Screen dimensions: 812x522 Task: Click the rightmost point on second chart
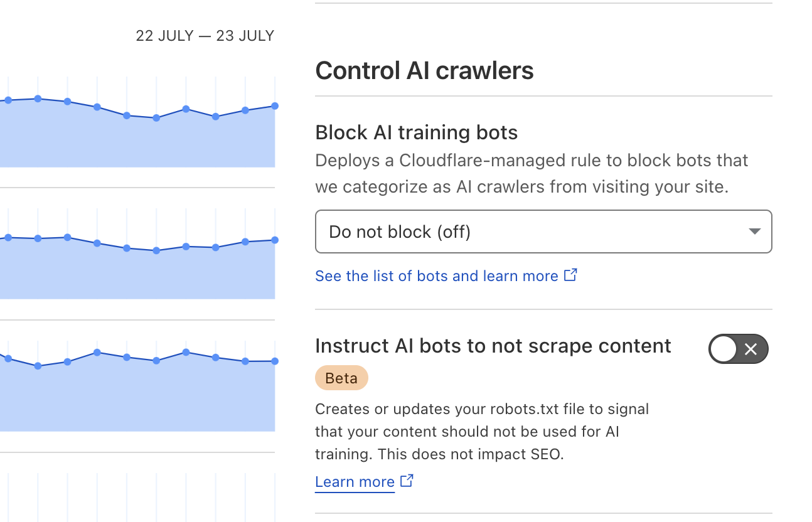(275, 240)
